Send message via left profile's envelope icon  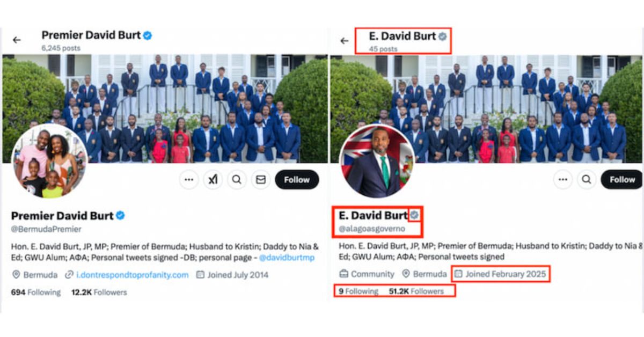pyautogui.click(x=261, y=180)
